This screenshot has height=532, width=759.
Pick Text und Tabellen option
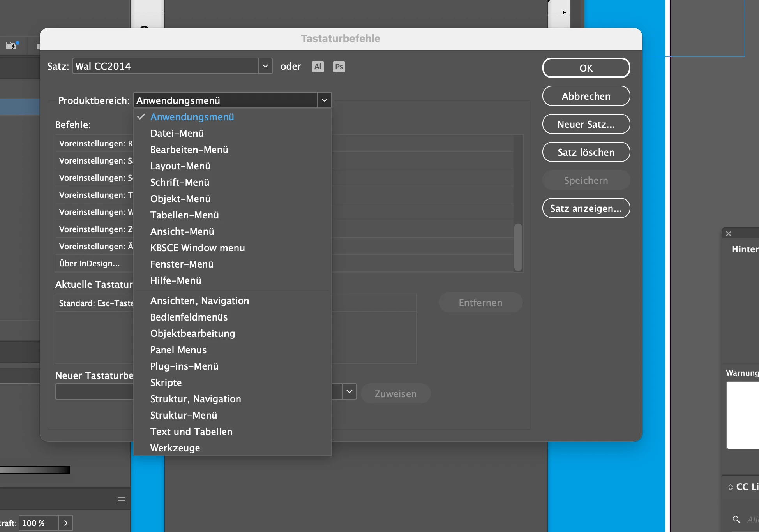(x=191, y=432)
